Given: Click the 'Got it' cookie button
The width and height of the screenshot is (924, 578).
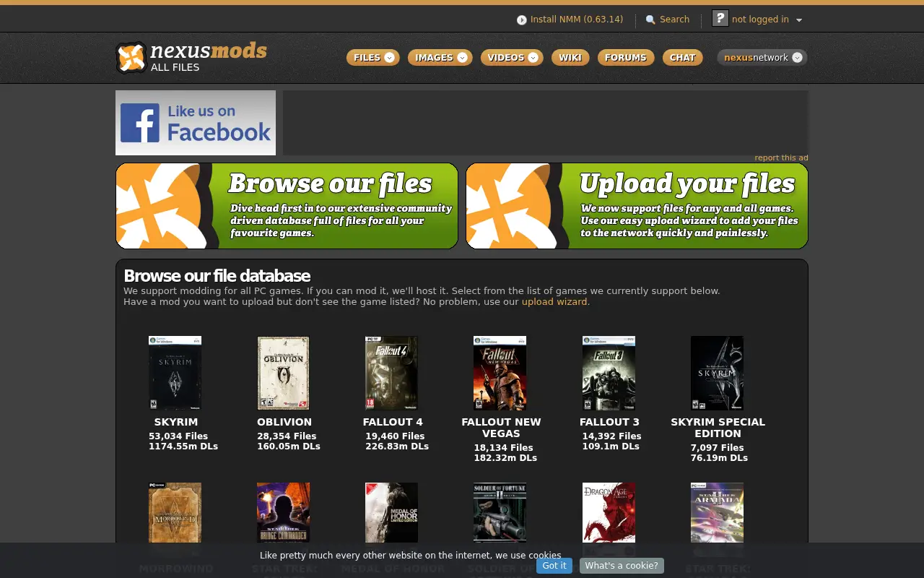Looking at the screenshot, I should tap(554, 566).
